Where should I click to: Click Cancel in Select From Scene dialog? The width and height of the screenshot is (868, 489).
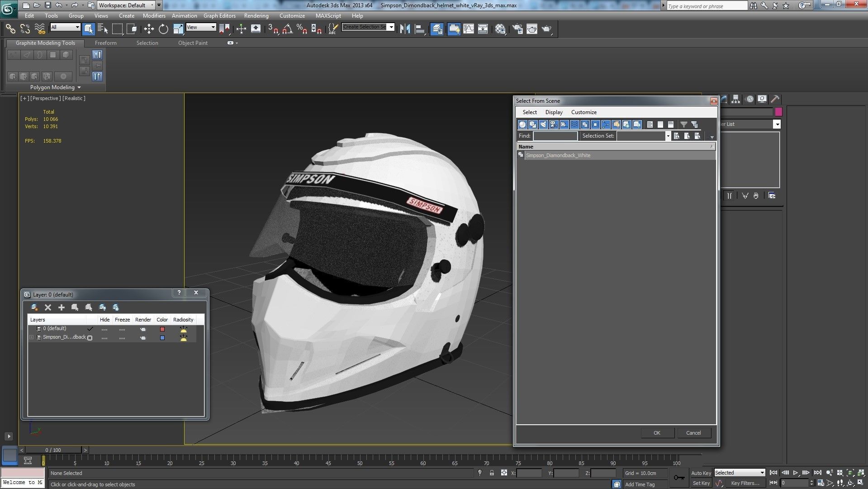(693, 433)
